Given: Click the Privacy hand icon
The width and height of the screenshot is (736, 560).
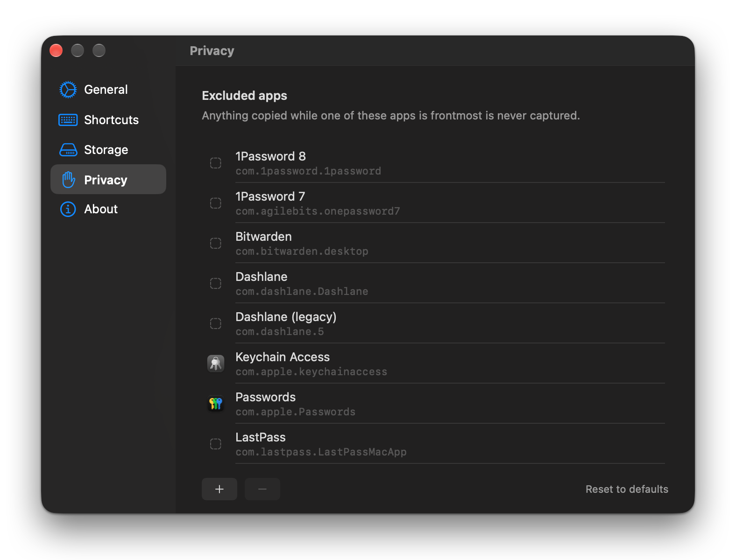Looking at the screenshot, I should [x=68, y=180].
